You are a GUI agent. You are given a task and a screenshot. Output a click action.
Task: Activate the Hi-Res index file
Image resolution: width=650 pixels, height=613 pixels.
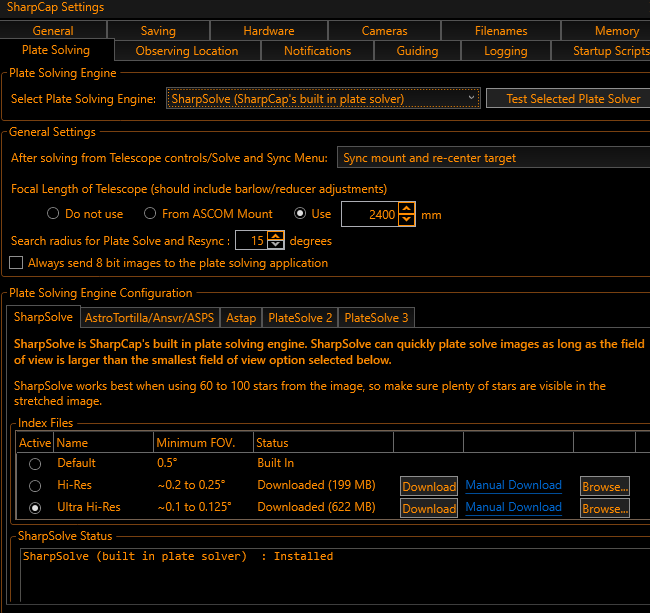35,485
